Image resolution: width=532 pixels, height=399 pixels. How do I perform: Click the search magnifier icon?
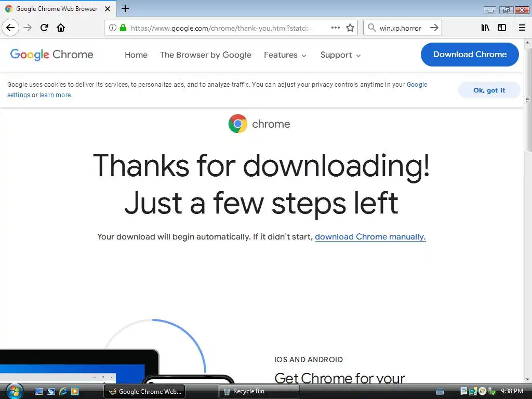pos(372,28)
